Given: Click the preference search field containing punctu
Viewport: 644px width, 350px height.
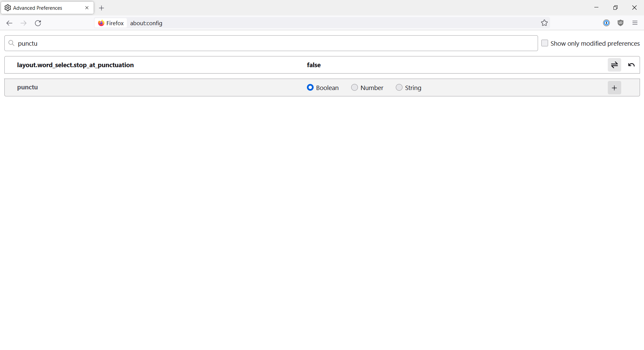Looking at the screenshot, I should [134, 43].
